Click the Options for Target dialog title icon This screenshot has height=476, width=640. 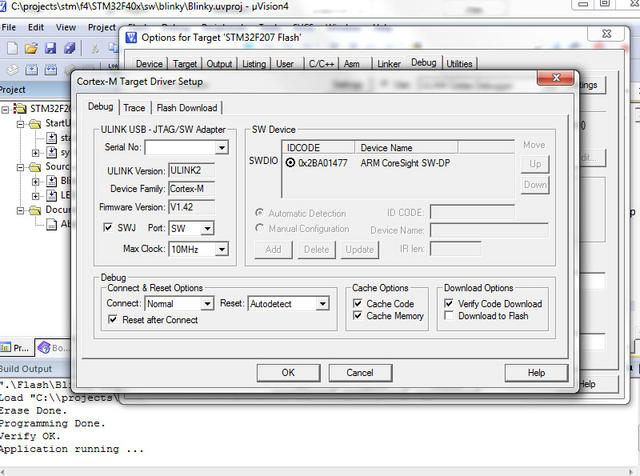[131, 38]
